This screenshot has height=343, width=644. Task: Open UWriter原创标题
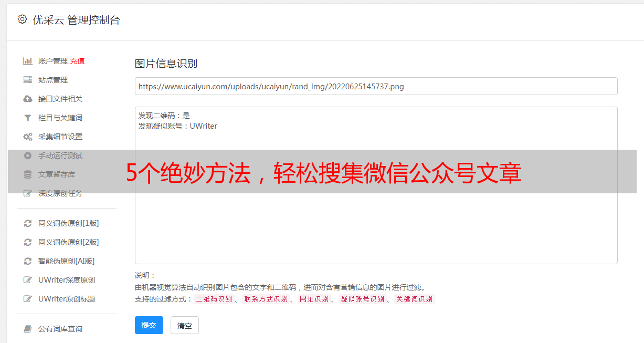pos(67,299)
